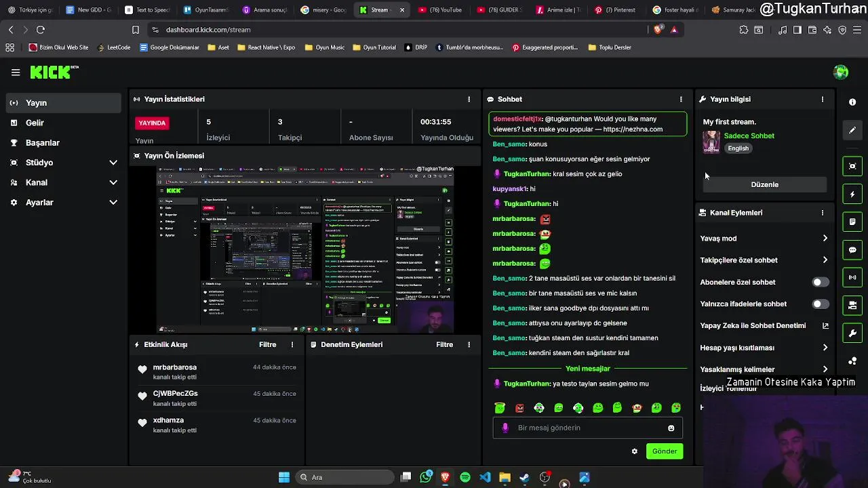Open options menu of Sohbet panel
The width and height of the screenshot is (868, 488).
681,99
